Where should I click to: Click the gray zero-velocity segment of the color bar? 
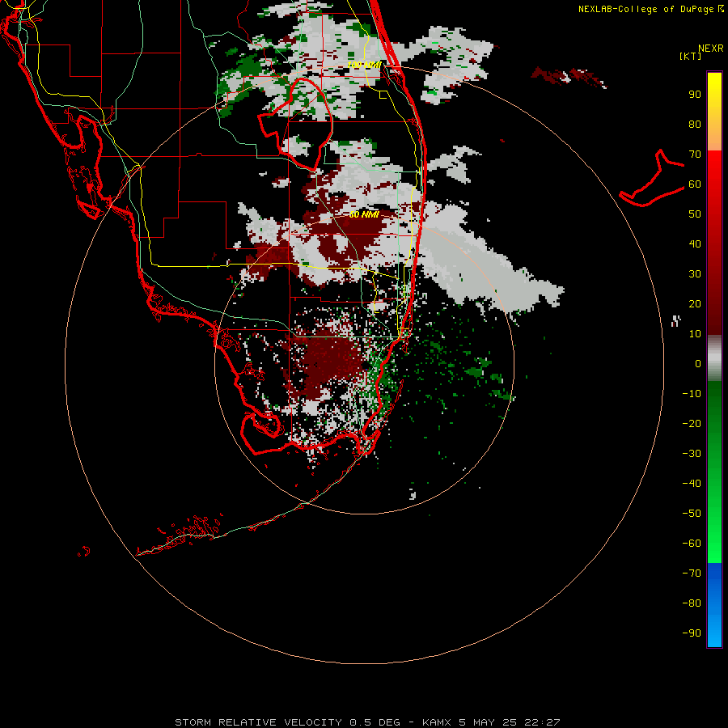(714, 358)
